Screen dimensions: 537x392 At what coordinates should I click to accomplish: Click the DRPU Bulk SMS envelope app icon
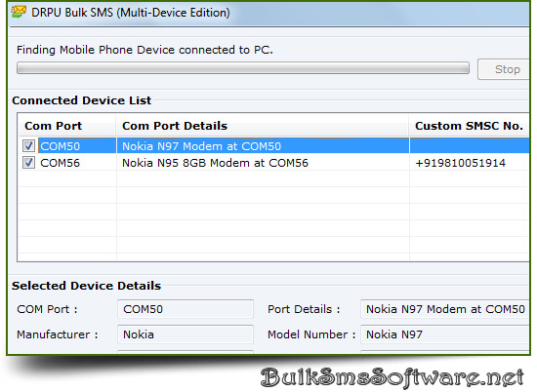click(19, 12)
